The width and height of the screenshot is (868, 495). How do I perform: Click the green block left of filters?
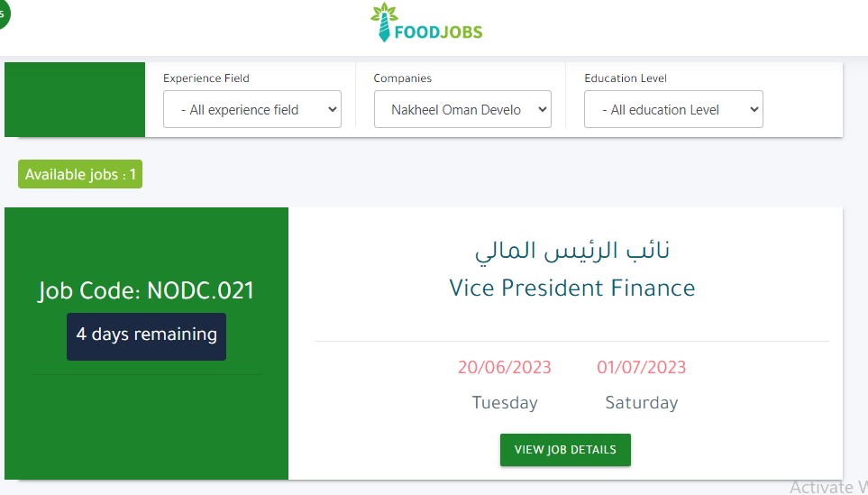(x=75, y=100)
